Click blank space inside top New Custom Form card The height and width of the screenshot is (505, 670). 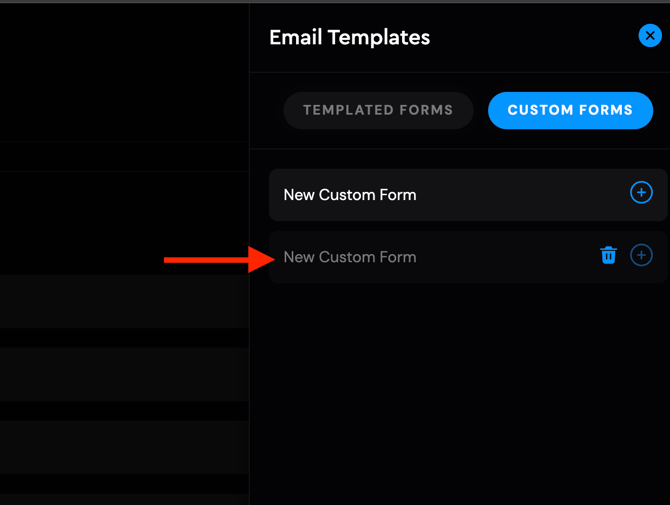pos(520,195)
